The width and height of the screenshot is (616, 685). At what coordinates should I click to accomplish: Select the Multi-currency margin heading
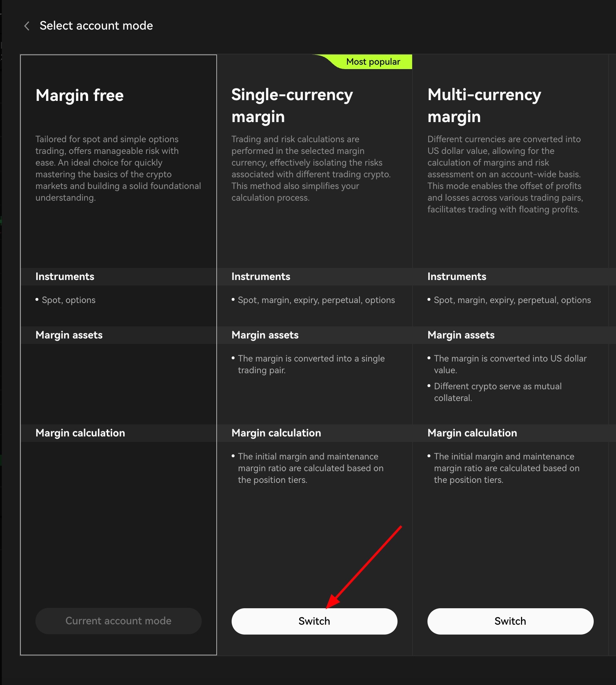(484, 106)
